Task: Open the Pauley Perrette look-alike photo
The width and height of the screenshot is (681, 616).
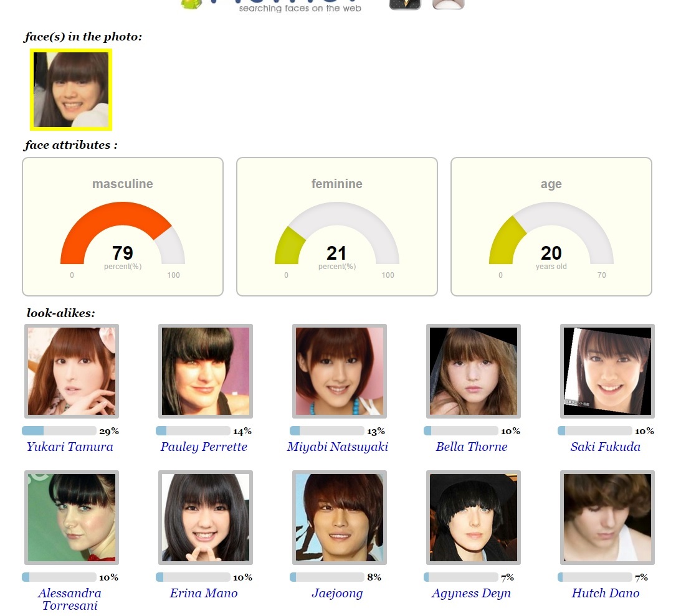Action: 206,371
